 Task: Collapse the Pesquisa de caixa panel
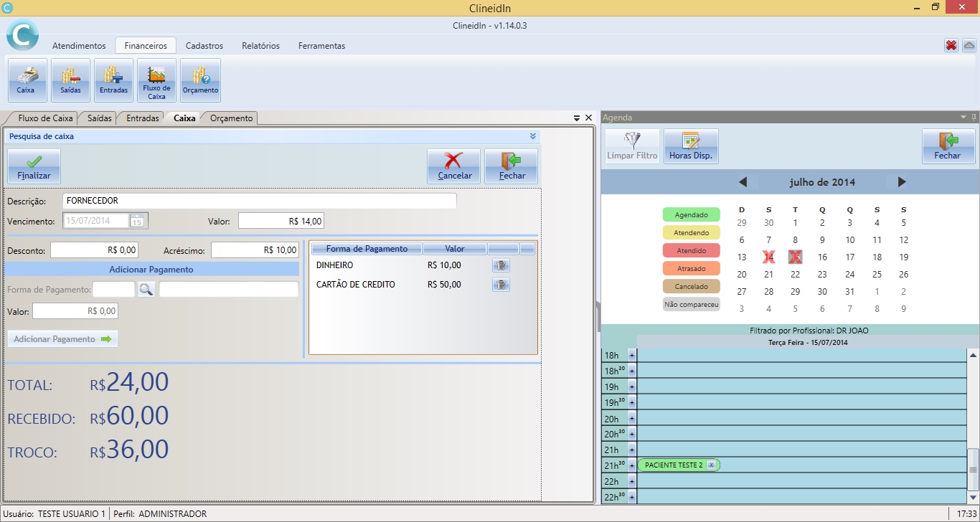click(x=532, y=136)
